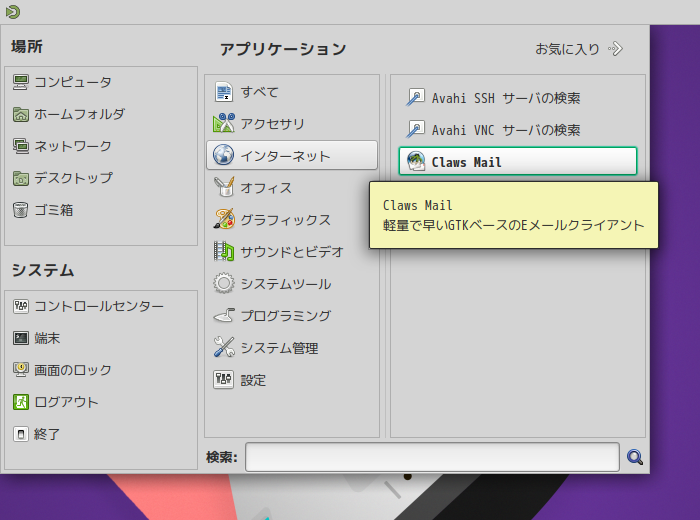Screen dimensions: 700x520
Task: Select the グラフィックス palette icon
Action: click(224, 219)
